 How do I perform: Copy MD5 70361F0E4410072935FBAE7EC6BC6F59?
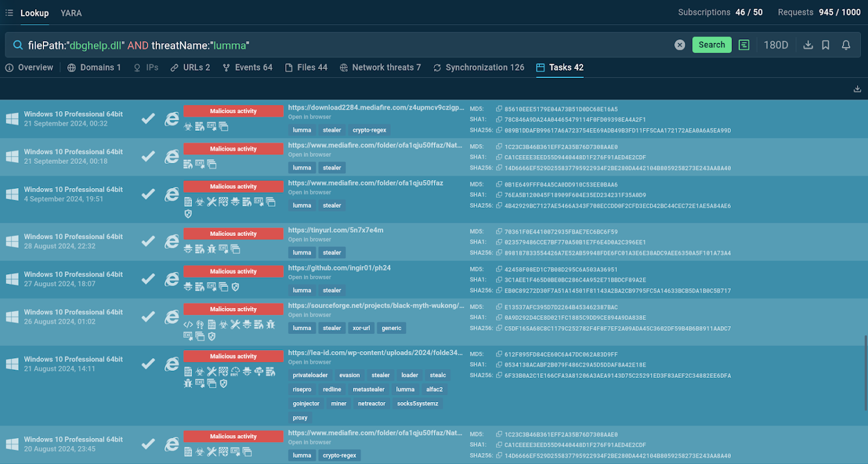(499, 231)
